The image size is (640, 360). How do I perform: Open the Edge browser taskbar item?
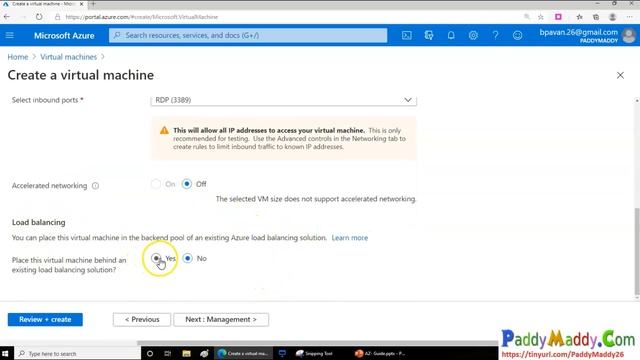(x=243, y=353)
